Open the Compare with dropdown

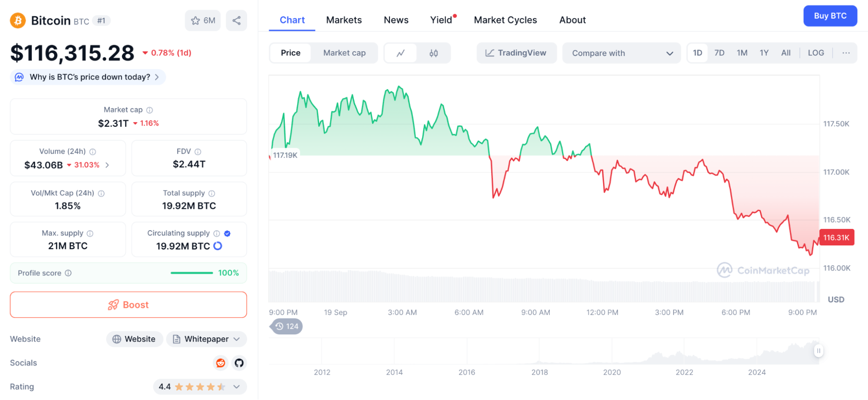[621, 53]
